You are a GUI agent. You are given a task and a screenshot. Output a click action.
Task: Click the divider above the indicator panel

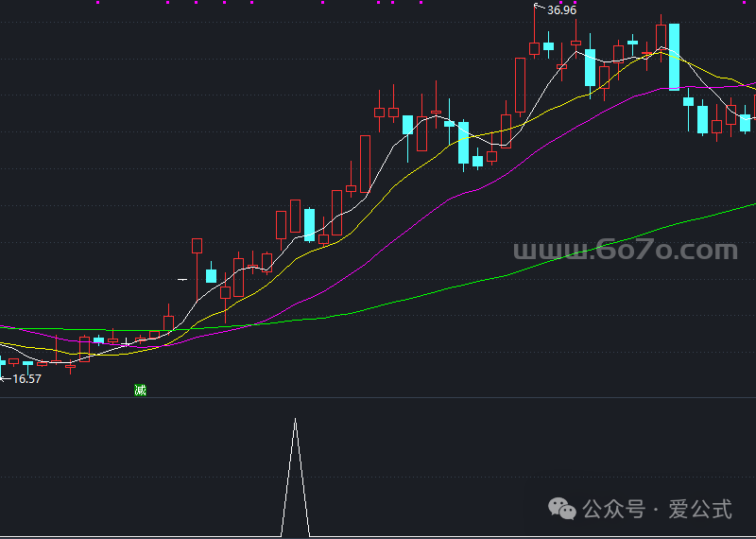(x=378, y=398)
